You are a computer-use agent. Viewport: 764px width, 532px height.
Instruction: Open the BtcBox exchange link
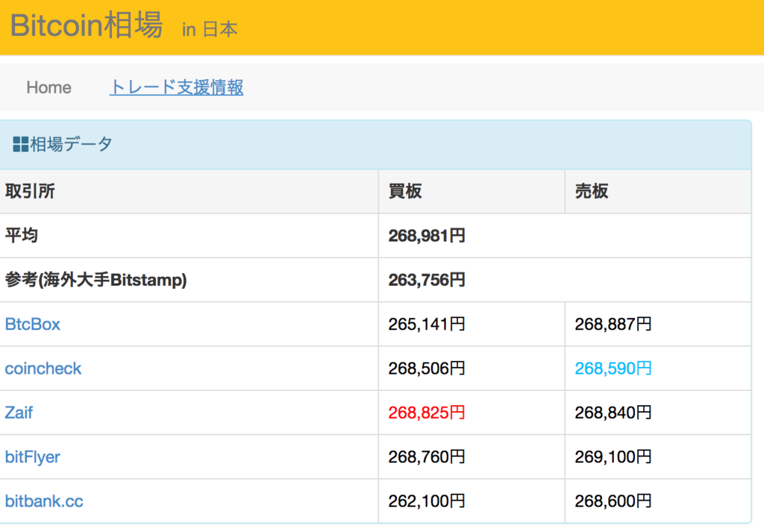coord(33,325)
